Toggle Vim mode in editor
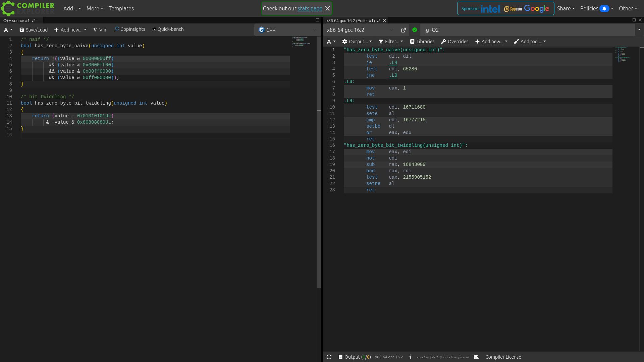 click(100, 30)
